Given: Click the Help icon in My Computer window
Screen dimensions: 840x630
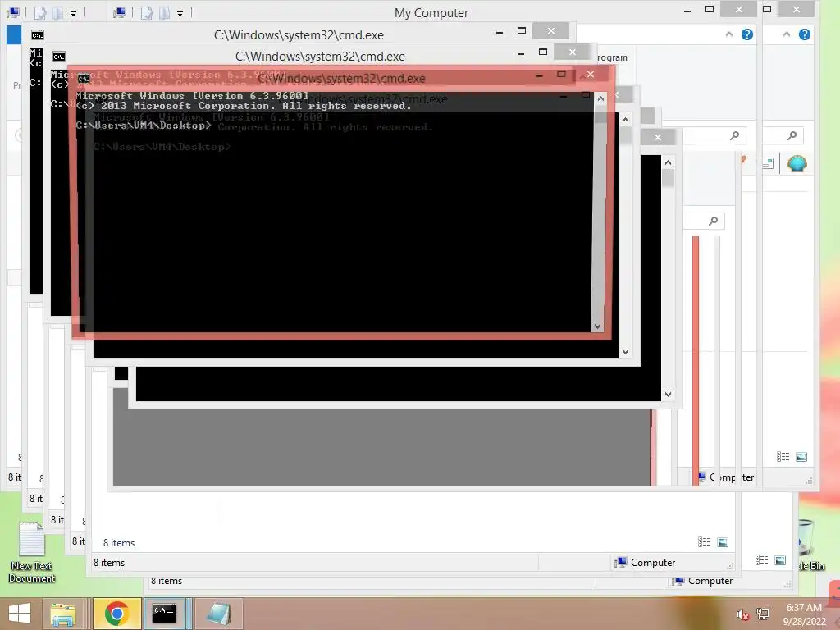Looking at the screenshot, I should [x=746, y=34].
